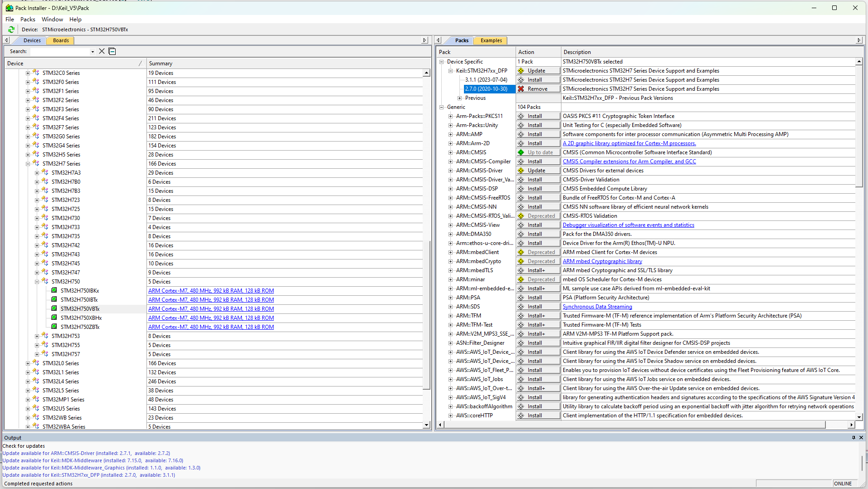Open the Arm-2D graphic library description link

point(629,143)
